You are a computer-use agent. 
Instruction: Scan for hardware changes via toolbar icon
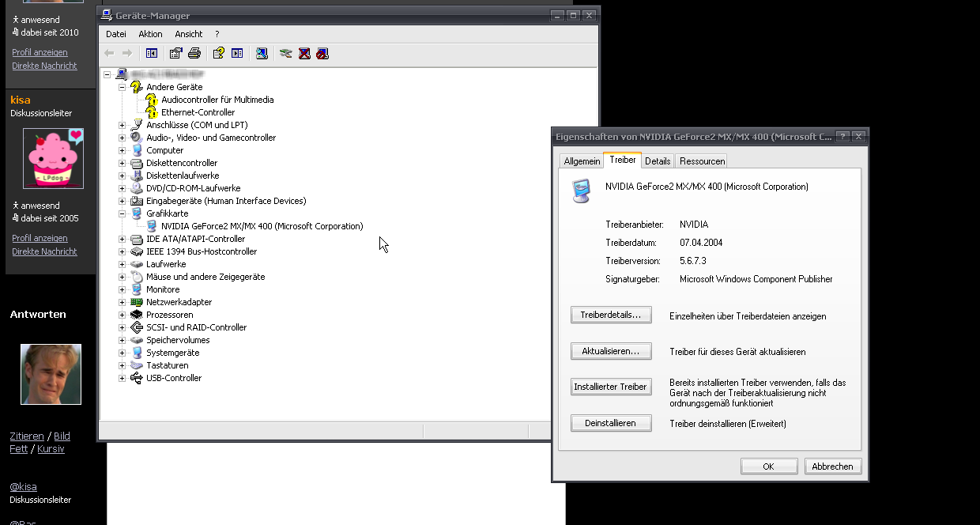click(262, 53)
